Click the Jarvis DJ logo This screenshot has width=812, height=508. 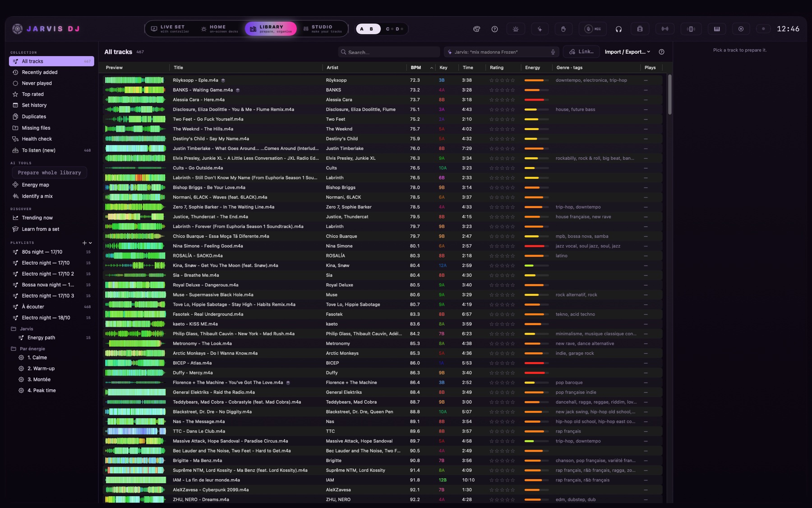click(46, 29)
